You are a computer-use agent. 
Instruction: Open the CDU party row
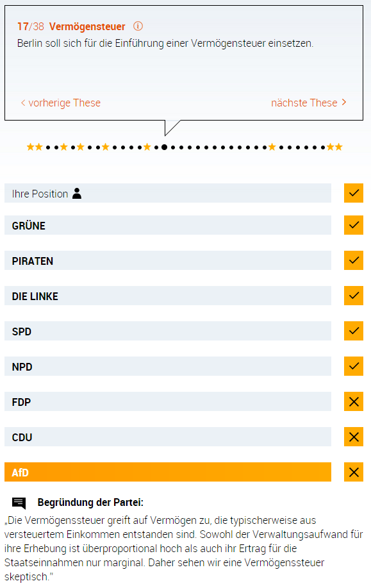point(168,437)
